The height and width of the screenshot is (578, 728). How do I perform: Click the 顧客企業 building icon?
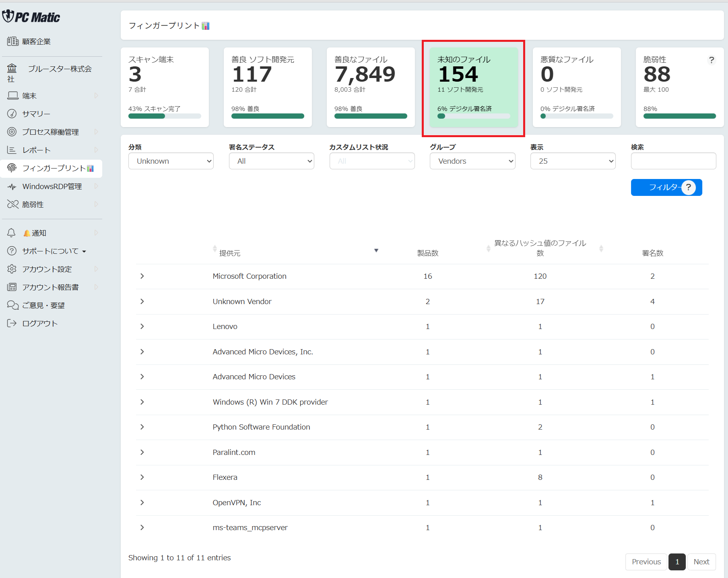(12, 41)
